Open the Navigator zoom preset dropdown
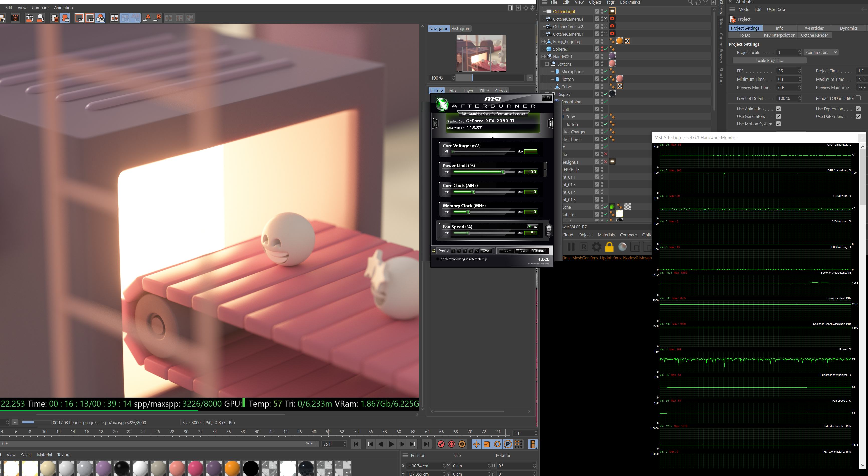The image size is (868, 476). click(530, 78)
